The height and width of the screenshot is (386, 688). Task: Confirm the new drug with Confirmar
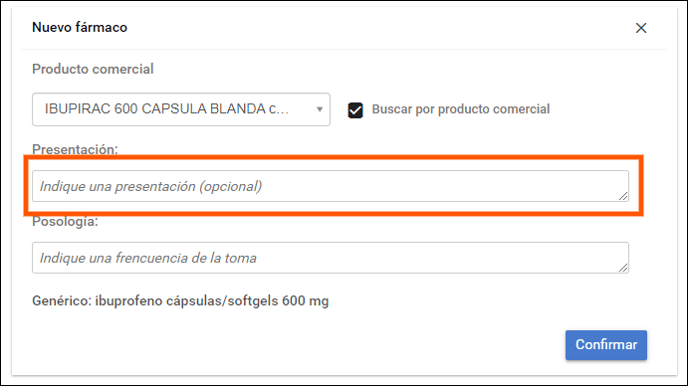[606, 345]
